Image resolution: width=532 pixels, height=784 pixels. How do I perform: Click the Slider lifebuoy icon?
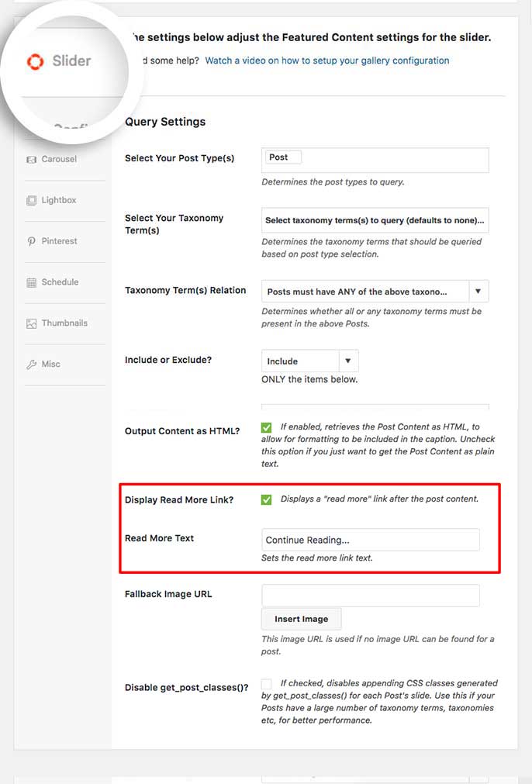pyautogui.click(x=36, y=61)
